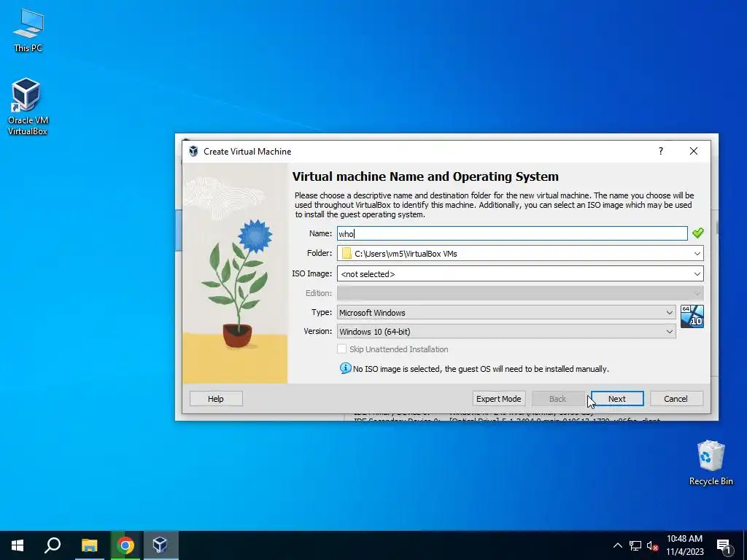Click the "No ISO image is selected" message

tap(481, 369)
